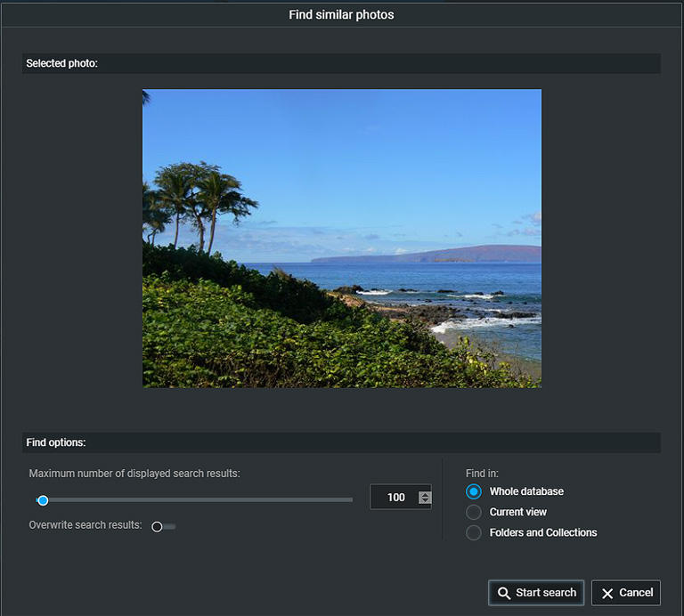Click the Find in: label
Viewport: 684px width, 616px height.
click(x=482, y=474)
